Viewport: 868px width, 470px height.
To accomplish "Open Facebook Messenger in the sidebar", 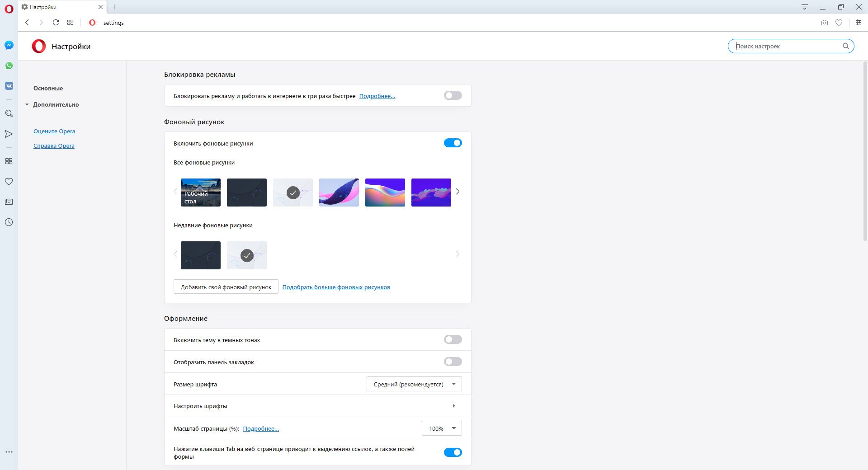I will tap(9, 45).
